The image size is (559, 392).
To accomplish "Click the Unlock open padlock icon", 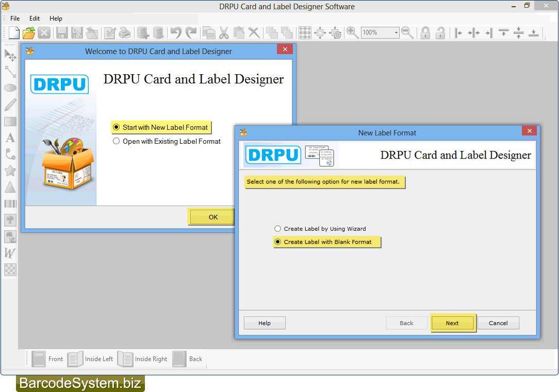I will 440,33.
